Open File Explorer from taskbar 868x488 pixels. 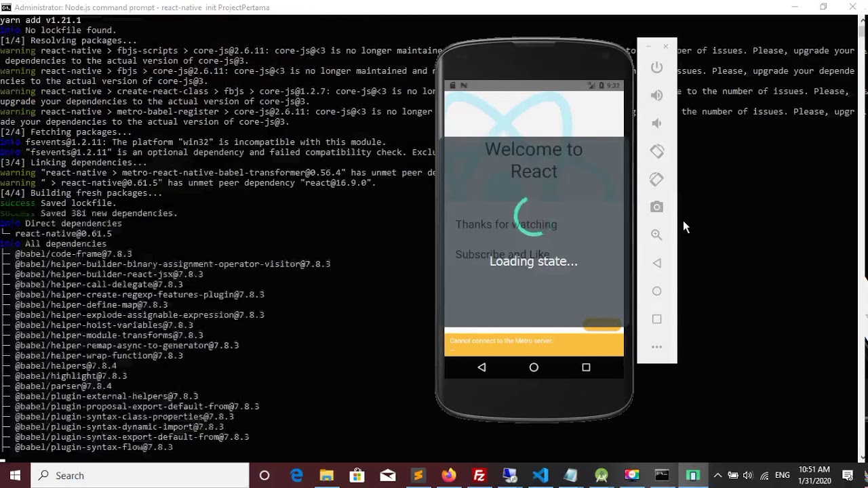(327, 475)
